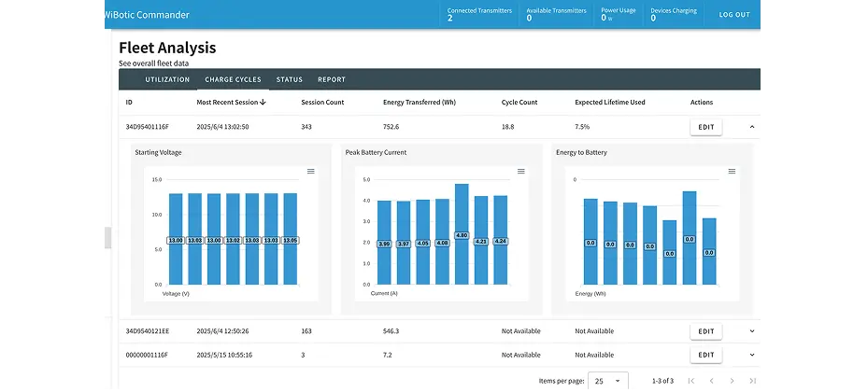This screenshot has width=868, height=392.
Task: Collapse the 34D95401116F row details
Action: tap(752, 126)
